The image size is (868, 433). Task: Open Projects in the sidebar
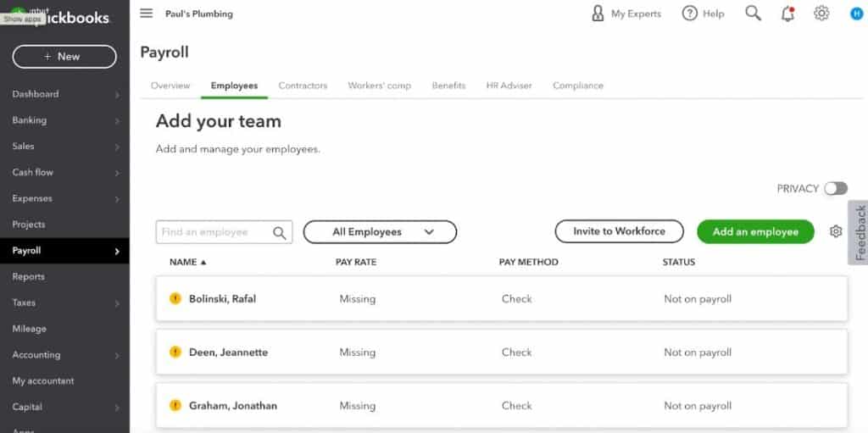coord(29,225)
